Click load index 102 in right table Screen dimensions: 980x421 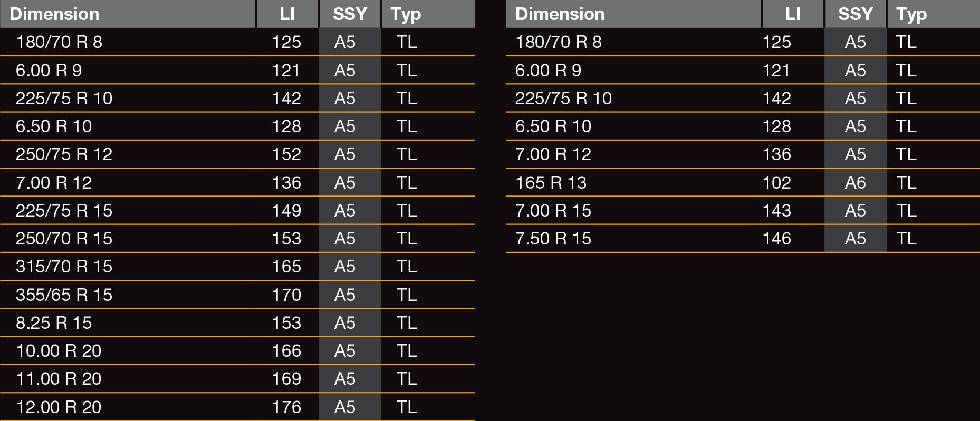tap(777, 182)
